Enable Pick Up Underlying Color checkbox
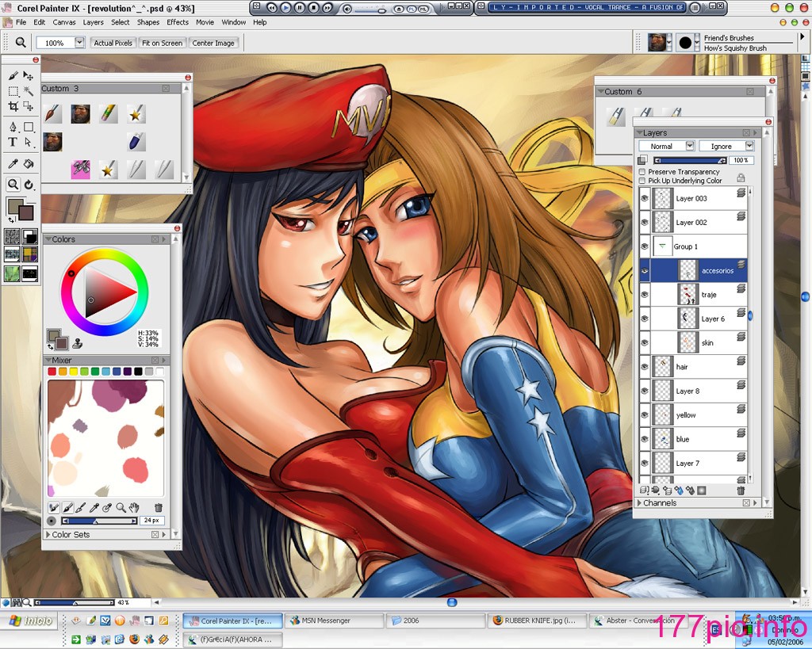812x649 pixels. 642,181
